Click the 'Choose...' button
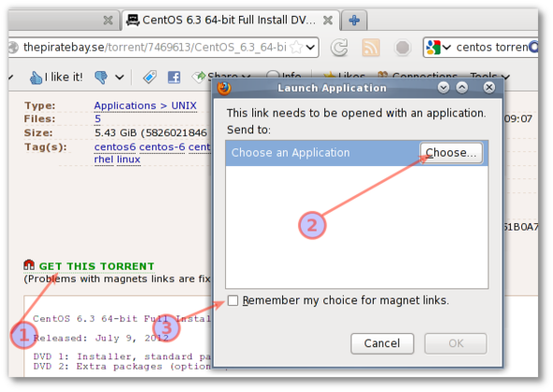This screenshot has height=392, width=553. click(x=451, y=153)
